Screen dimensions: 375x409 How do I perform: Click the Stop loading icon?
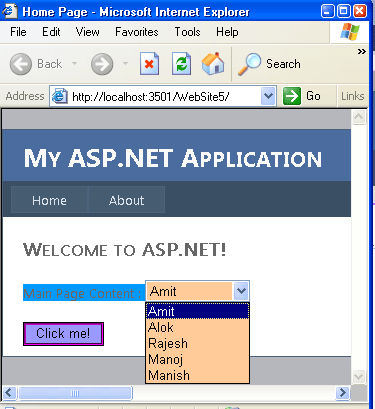coord(149,63)
